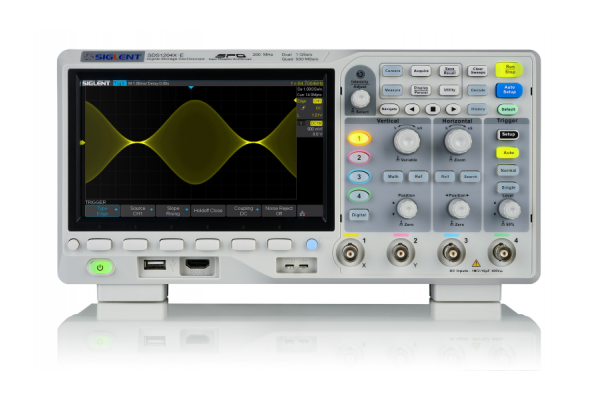Toggle the Noise Reject Off option
The image size is (600, 400).
click(279, 211)
